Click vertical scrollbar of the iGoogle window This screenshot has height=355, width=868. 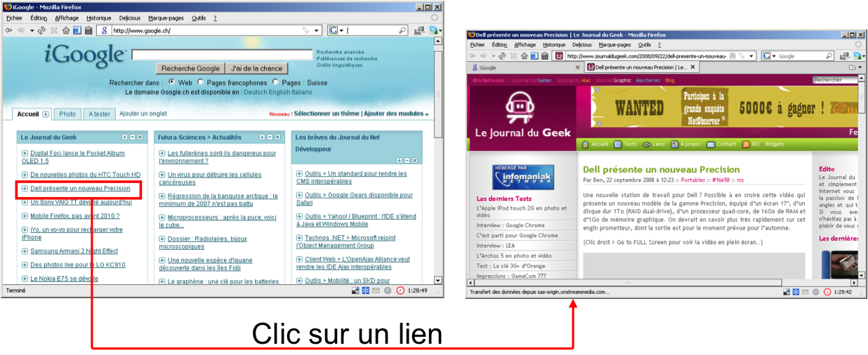pos(438,161)
